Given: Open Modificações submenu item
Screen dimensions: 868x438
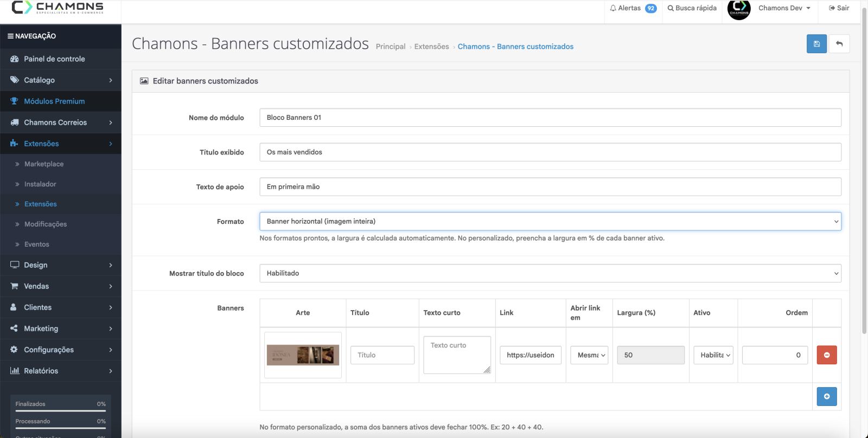Looking at the screenshot, I should (61, 224).
